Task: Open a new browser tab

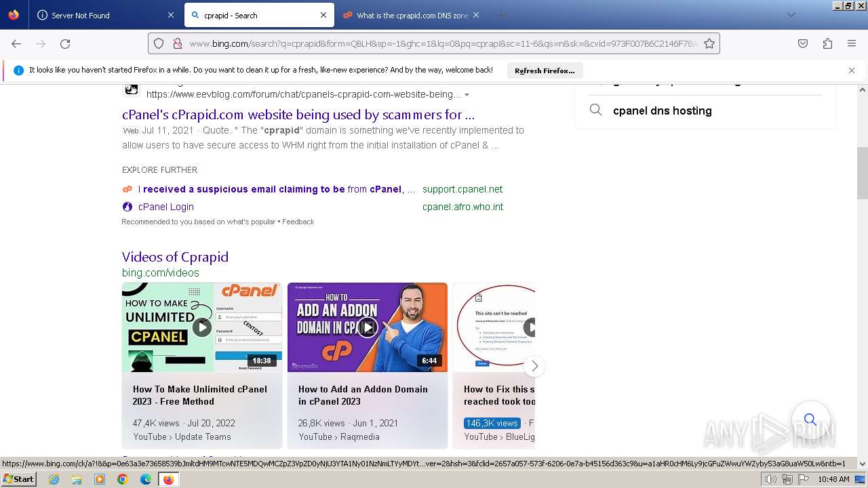Action: [501, 15]
